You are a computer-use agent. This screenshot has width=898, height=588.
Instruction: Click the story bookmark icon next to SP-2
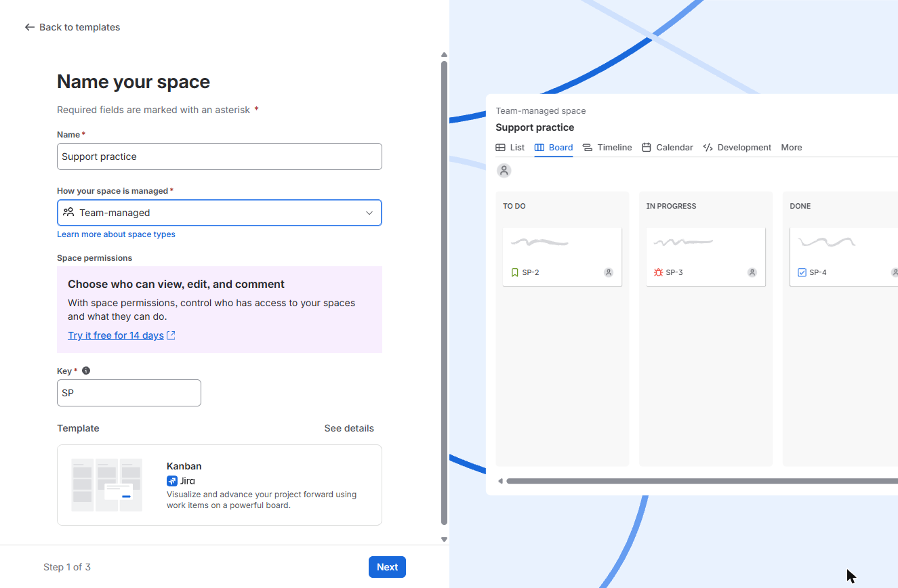click(514, 272)
